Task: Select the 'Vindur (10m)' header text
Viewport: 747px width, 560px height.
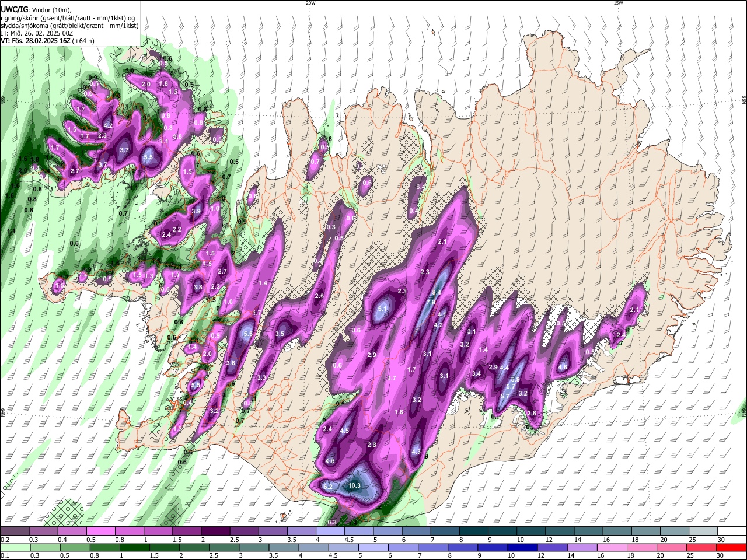Action: [51, 10]
